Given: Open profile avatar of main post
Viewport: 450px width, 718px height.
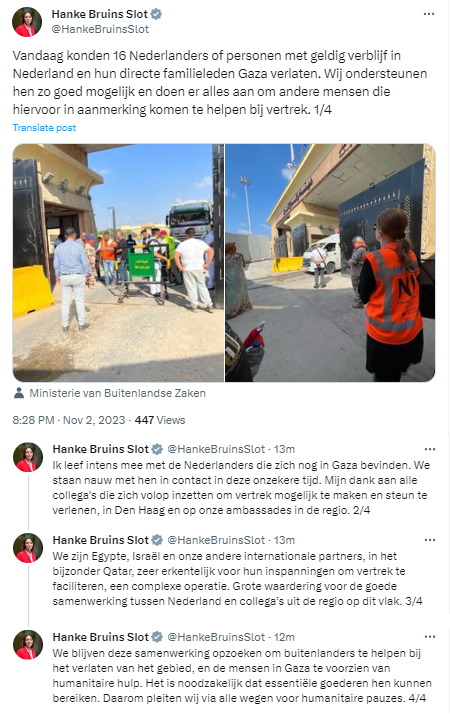Looking at the screenshot, I should [27, 22].
